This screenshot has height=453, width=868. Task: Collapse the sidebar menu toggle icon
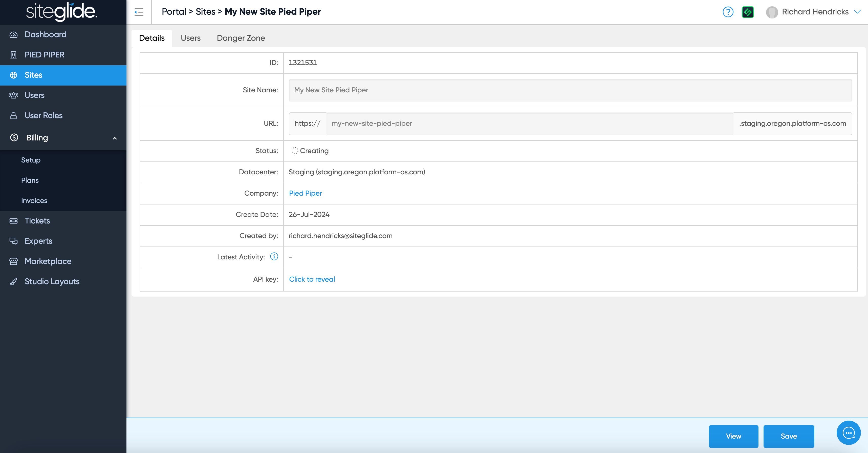[x=139, y=12]
